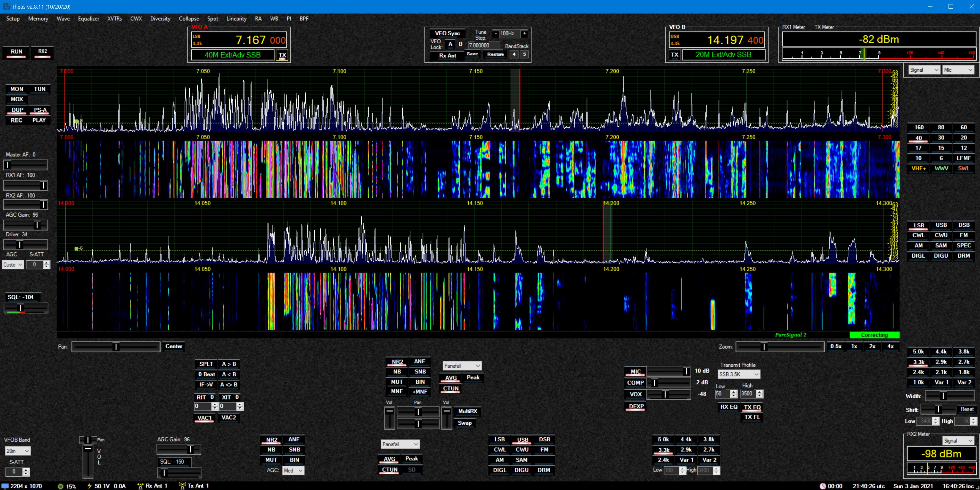980x490 pixels.
Task: Enable SPLT split mode
Action: pyautogui.click(x=206, y=364)
